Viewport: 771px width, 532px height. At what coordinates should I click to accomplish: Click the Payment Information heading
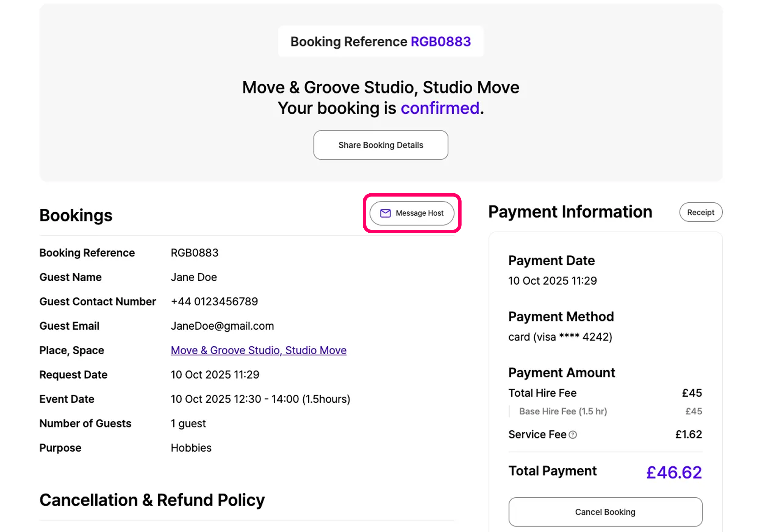(x=570, y=212)
